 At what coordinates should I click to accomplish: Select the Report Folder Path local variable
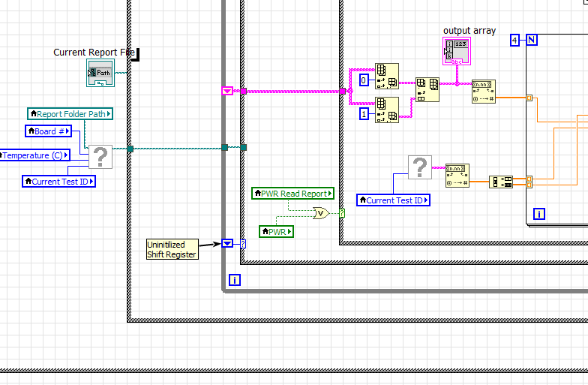tap(70, 114)
